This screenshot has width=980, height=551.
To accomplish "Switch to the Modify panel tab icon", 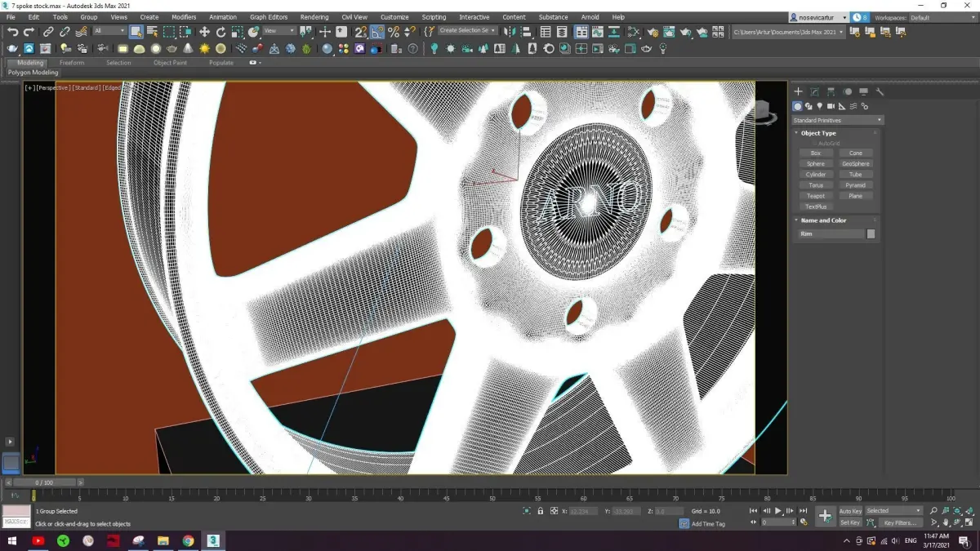I will (814, 91).
